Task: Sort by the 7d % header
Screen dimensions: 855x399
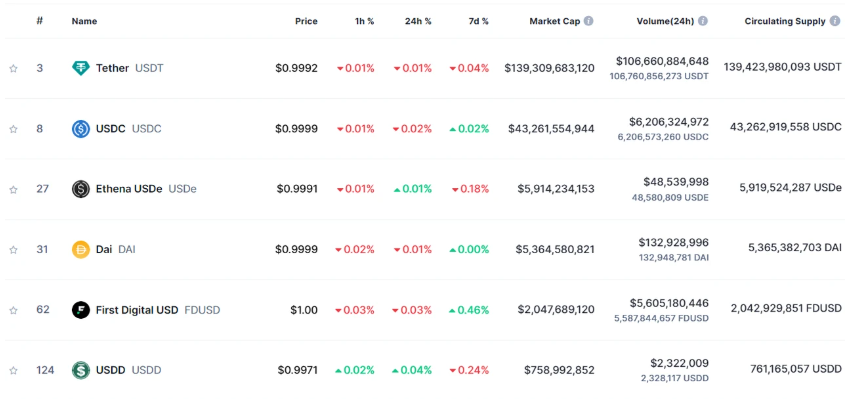Action: pos(478,21)
